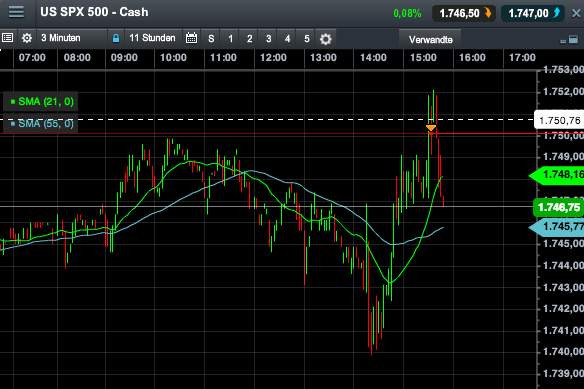Click the US SPX 500 - Cash title
584x389 pixels.
coord(94,12)
